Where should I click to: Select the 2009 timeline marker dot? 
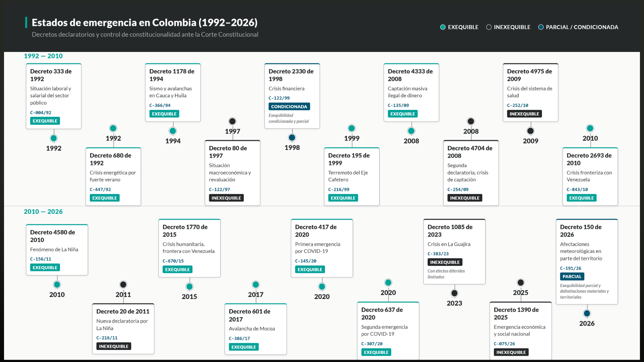(x=531, y=131)
